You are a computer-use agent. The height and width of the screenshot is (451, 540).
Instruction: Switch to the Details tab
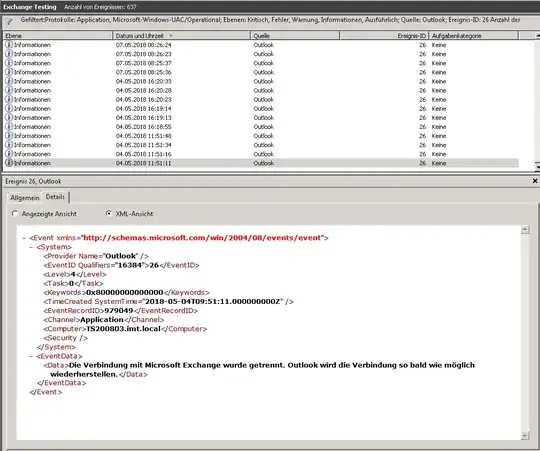[55, 197]
